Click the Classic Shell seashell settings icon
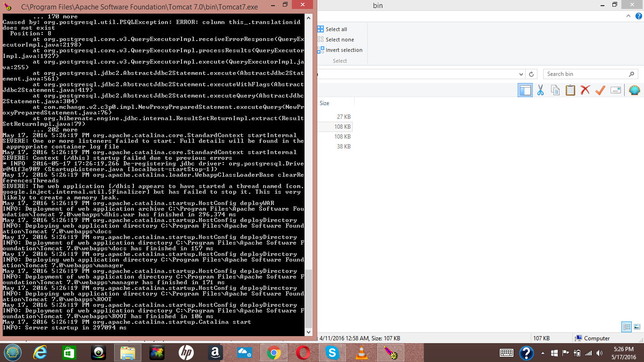644x362 pixels. coord(634,90)
